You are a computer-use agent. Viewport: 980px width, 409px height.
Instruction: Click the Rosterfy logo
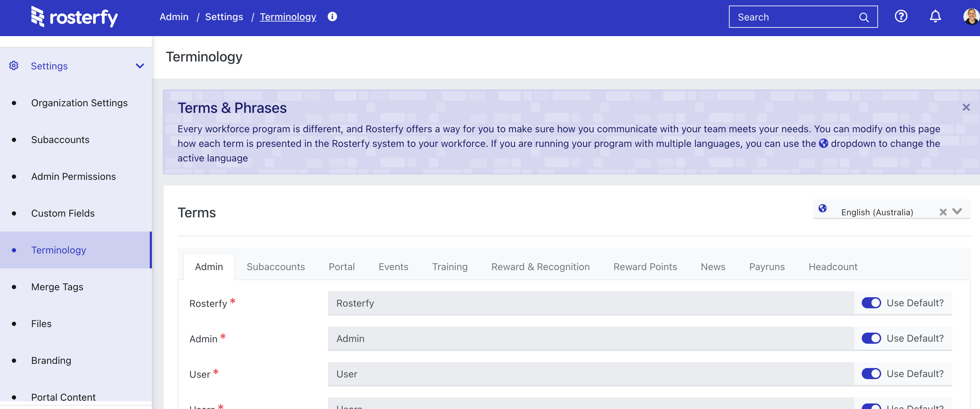point(75,17)
